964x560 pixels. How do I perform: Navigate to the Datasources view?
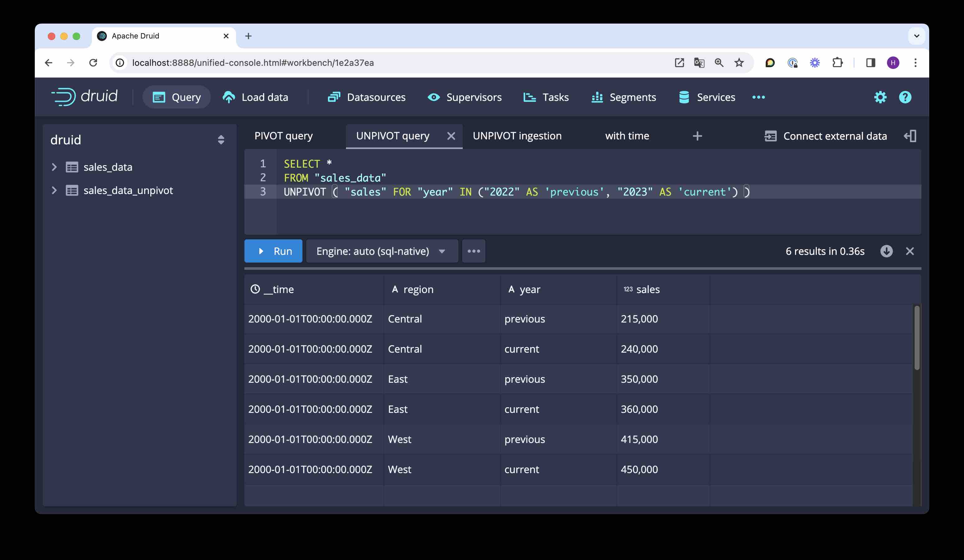[x=366, y=97]
